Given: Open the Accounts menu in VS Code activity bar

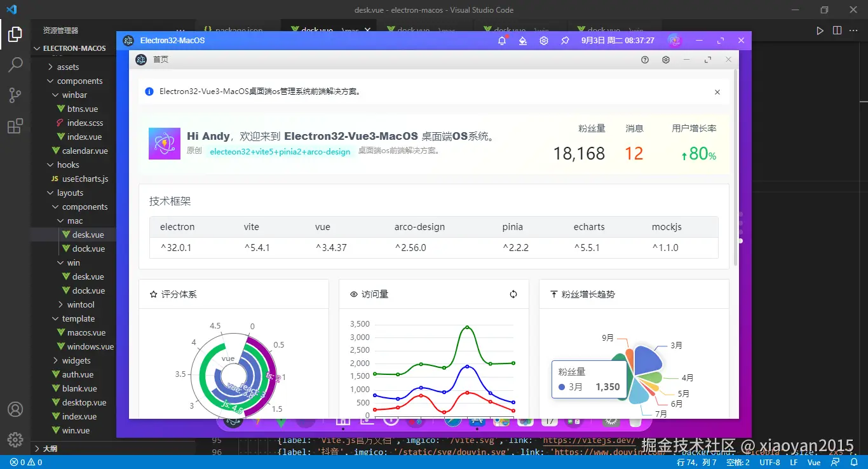Looking at the screenshot, I should [x=15, y=409].
